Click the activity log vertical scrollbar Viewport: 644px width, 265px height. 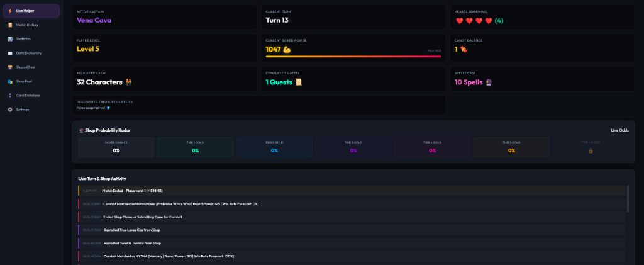tap(628, 198)
